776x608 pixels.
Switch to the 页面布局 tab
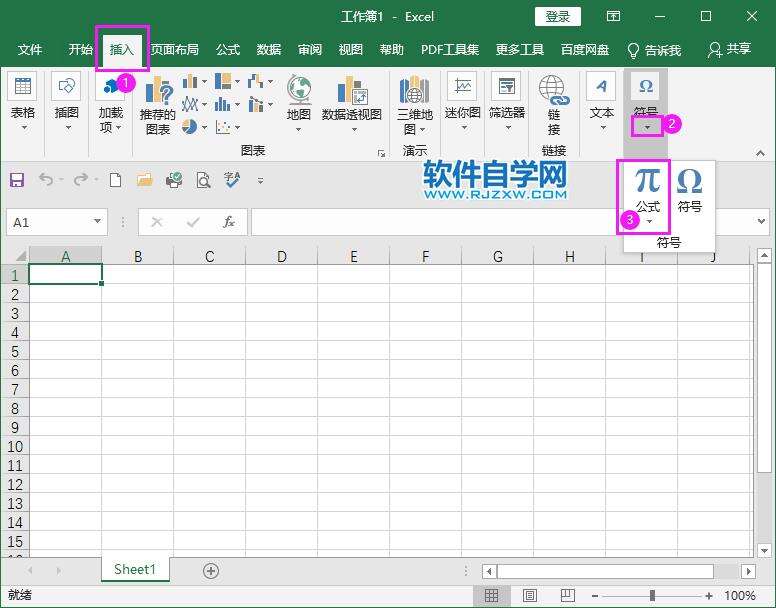[x=175, y=49]
